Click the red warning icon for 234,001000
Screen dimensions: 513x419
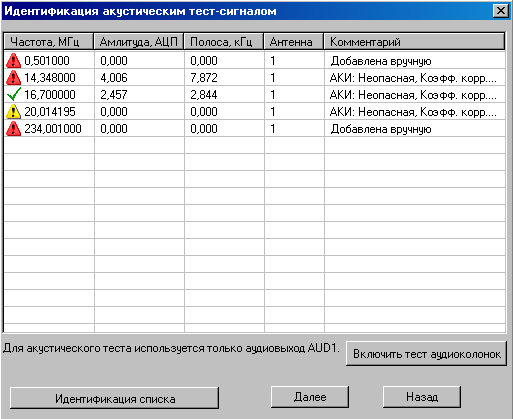[13, 129]
